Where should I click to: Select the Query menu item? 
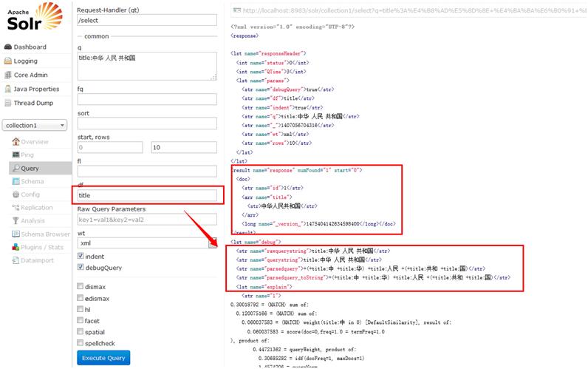[x=40, y=168]
